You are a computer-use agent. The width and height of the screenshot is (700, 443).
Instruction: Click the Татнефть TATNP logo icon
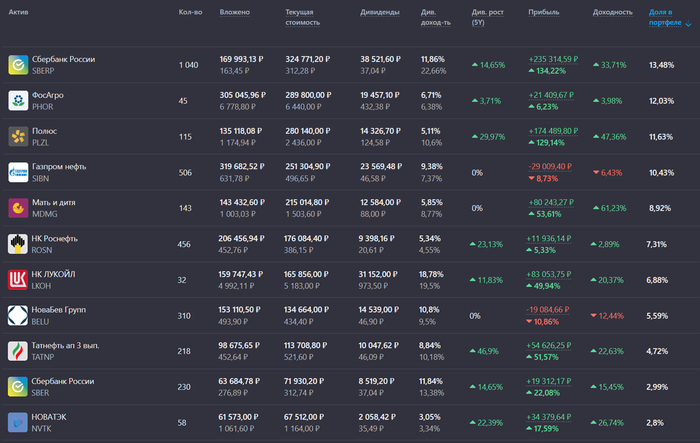18,351
